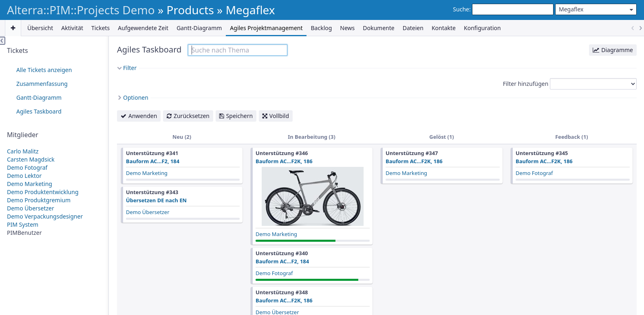Viewport: 644px width, 315px height.
Task: Collapse the Filter section
Action: [x=127, y=68]
